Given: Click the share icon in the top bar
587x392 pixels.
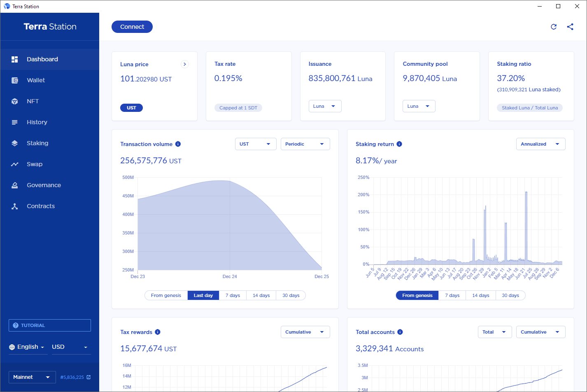Looking at the screenshot, I should [x=570, y=26].
